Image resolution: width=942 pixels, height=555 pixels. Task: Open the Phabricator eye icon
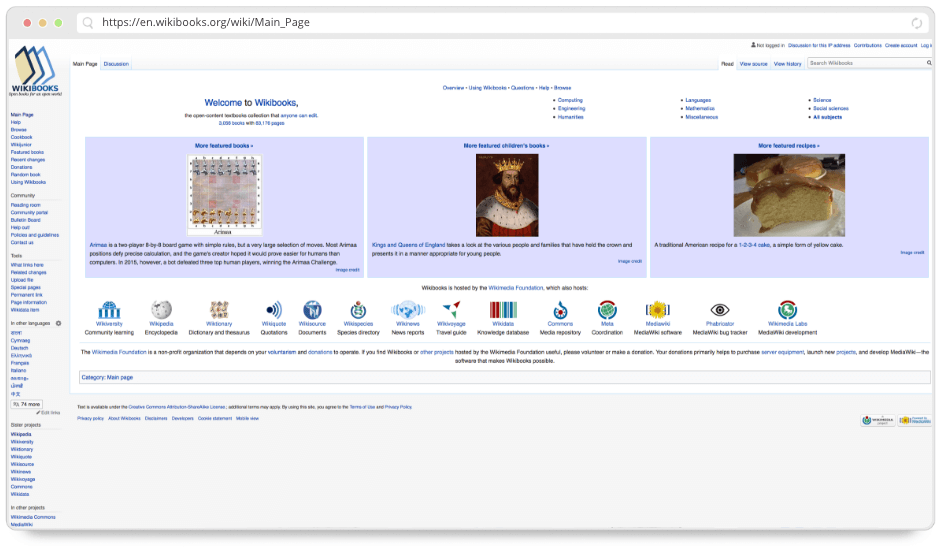click(x=720, y=310)
